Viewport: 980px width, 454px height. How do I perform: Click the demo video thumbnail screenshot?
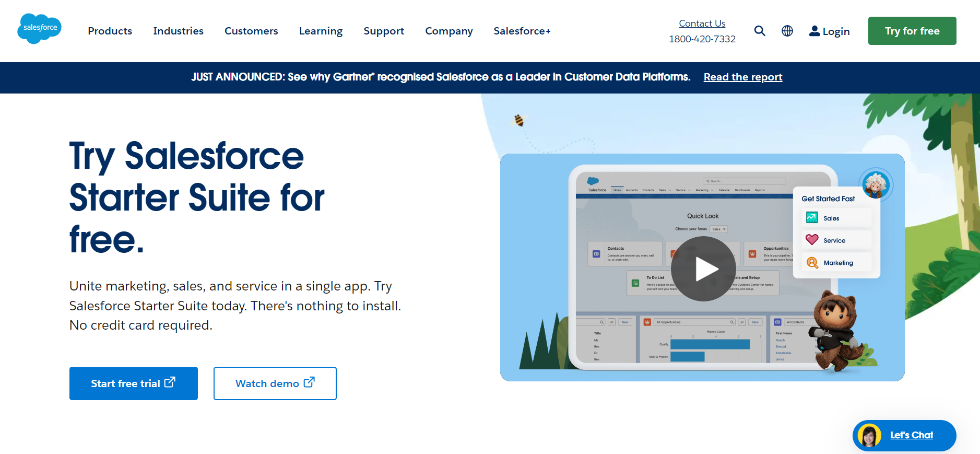click(702, 267)
